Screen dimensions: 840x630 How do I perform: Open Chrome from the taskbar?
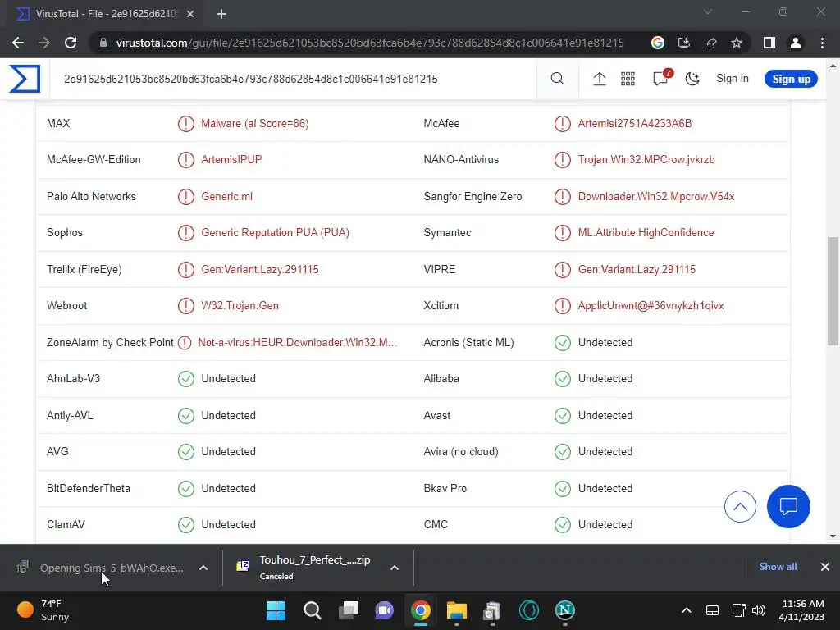tap(421, 610)
